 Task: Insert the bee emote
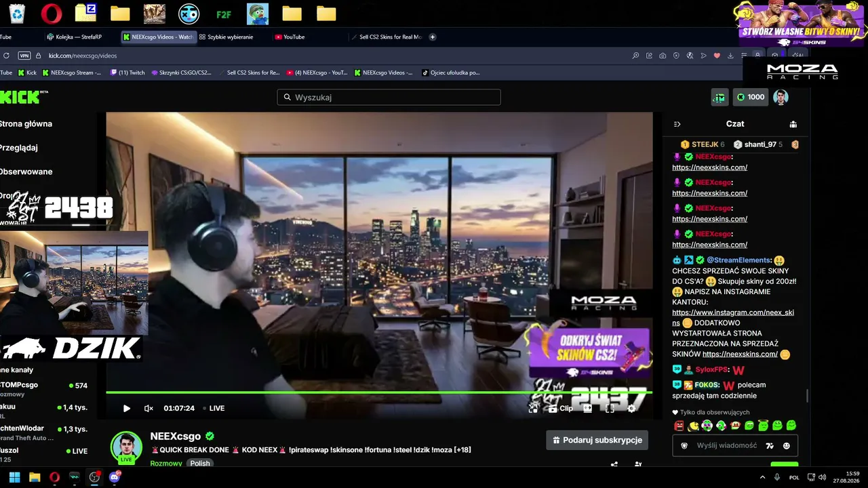point(694,426)
